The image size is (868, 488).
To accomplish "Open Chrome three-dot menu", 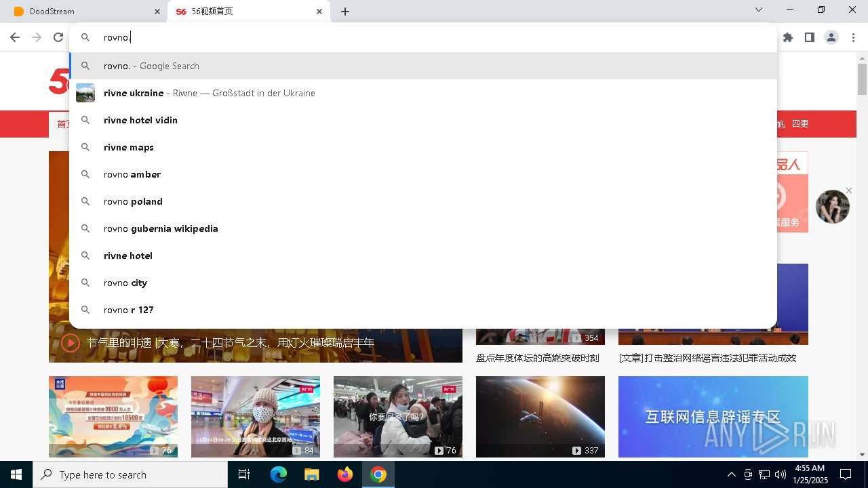I will [853, 37].
